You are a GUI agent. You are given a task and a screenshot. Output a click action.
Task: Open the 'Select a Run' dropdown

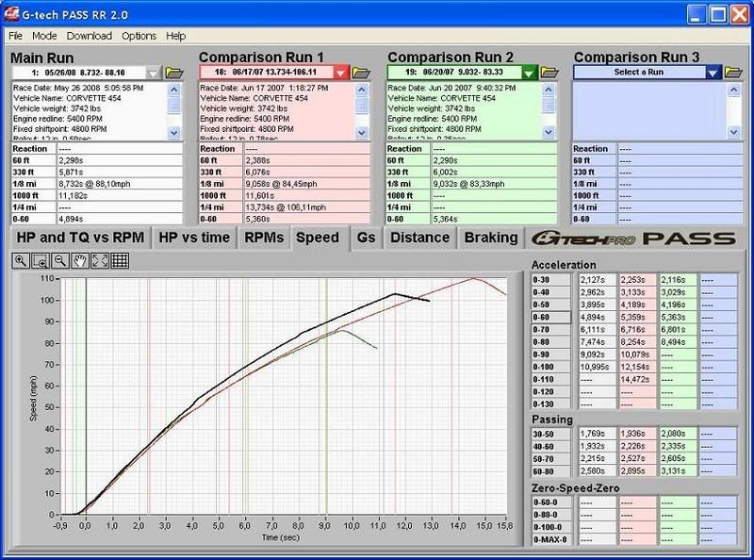coord(713,73)
